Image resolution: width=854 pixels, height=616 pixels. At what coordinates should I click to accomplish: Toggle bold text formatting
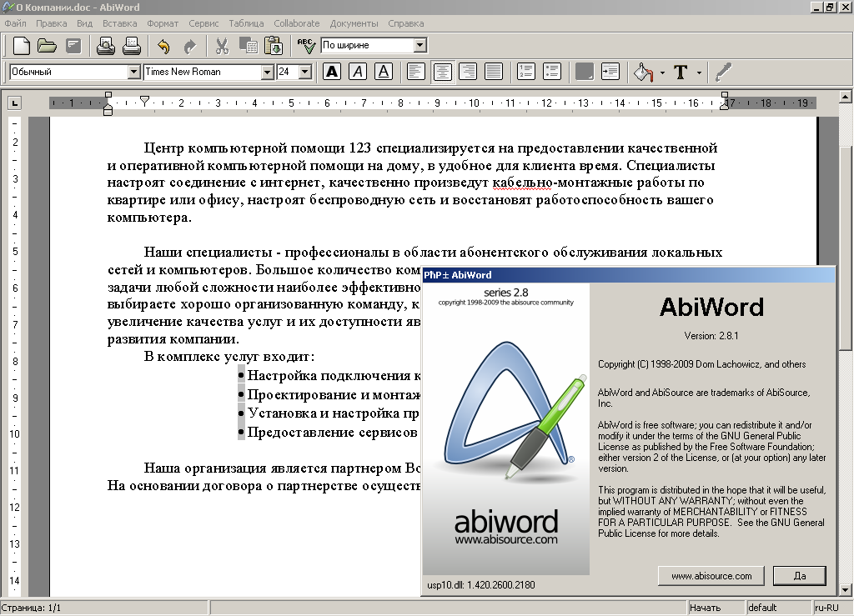[x=332, y=72]
